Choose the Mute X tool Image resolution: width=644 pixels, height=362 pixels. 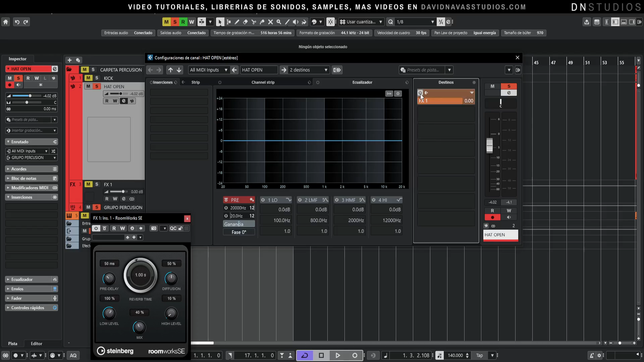[x=270, y=22]
